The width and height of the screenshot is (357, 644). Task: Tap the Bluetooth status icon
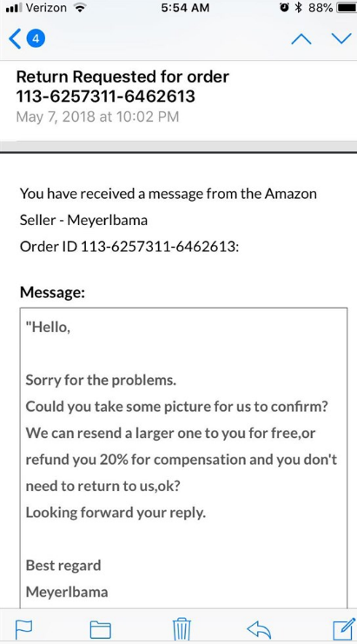(x=299, y=8)
